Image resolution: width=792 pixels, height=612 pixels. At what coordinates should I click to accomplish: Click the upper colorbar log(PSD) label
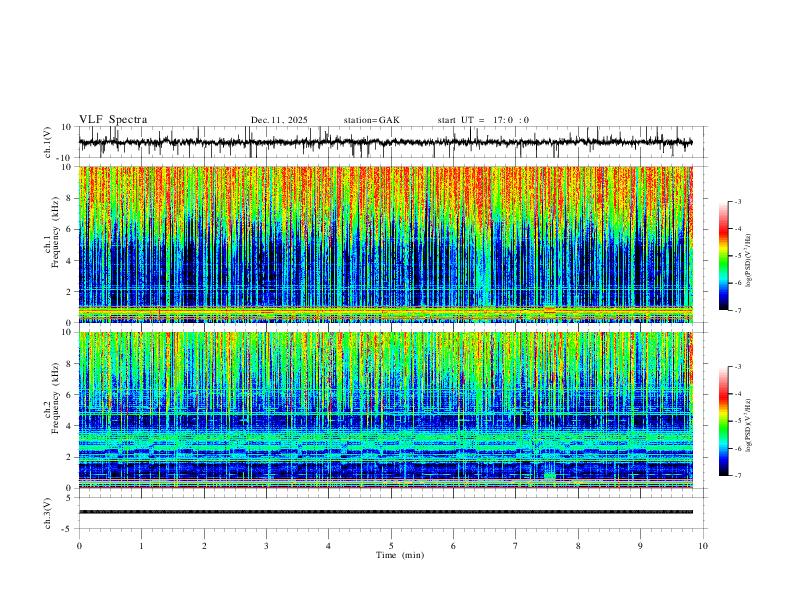(x=749, y=260)
